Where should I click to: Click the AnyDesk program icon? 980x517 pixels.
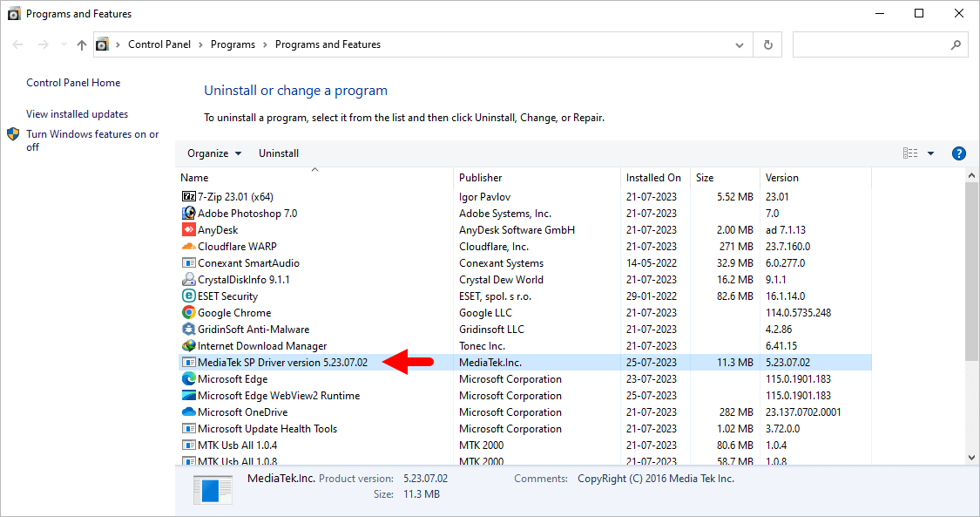click(189, 229)
